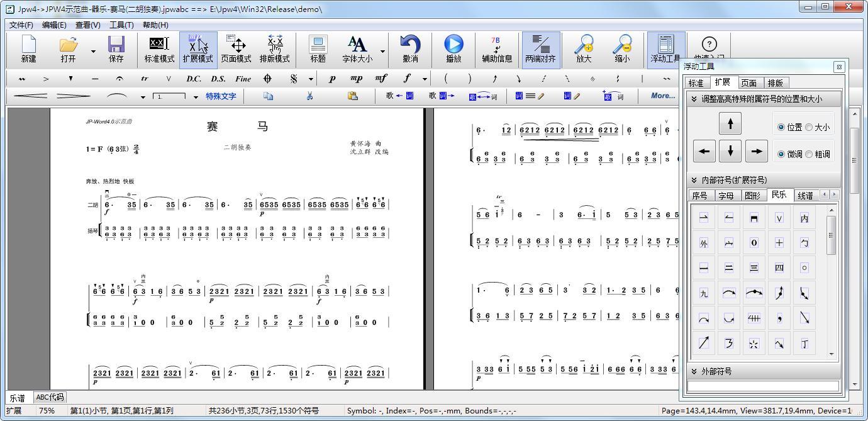Insert the segno symbol
868x421 pixels.
[294, 79]
